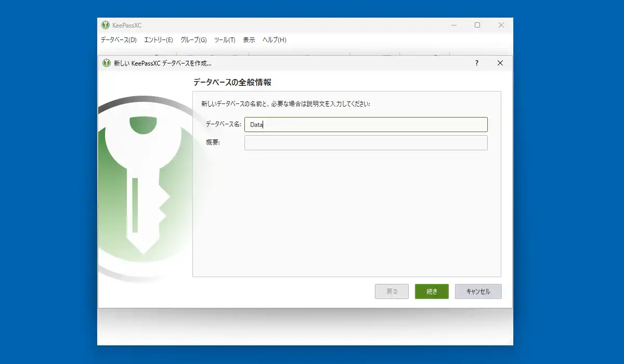Click the データベース名 field containing Data
The width and height of the screenshot is (624, 364).
click(x=366, y=124)
